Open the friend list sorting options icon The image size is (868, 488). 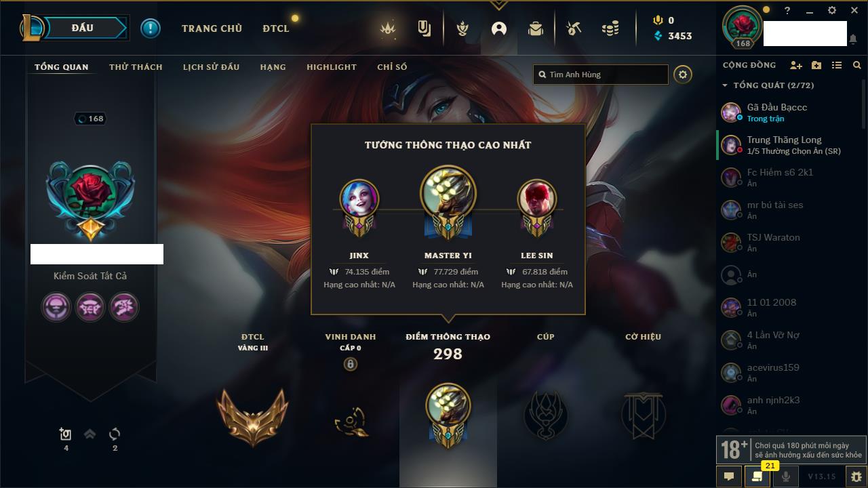coord(837,65)
